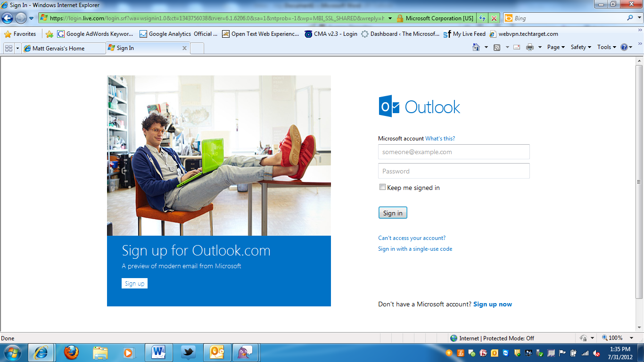Click the Sign up now link

493,304
